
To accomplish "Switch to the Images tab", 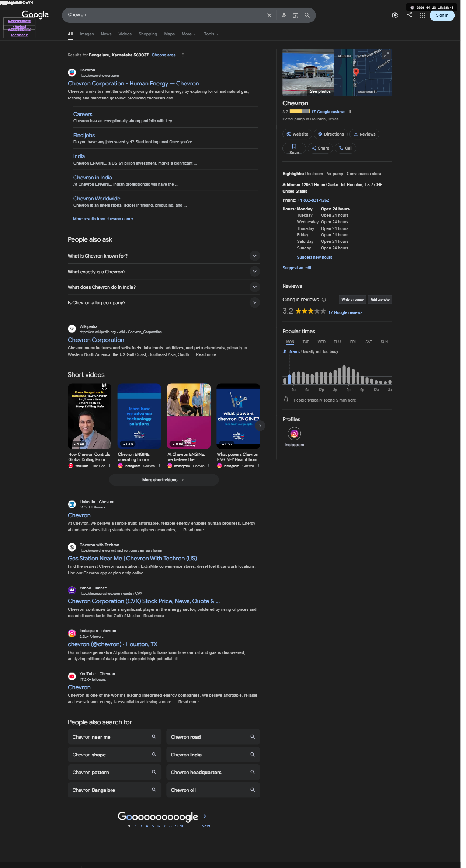I will pos(87,34).
